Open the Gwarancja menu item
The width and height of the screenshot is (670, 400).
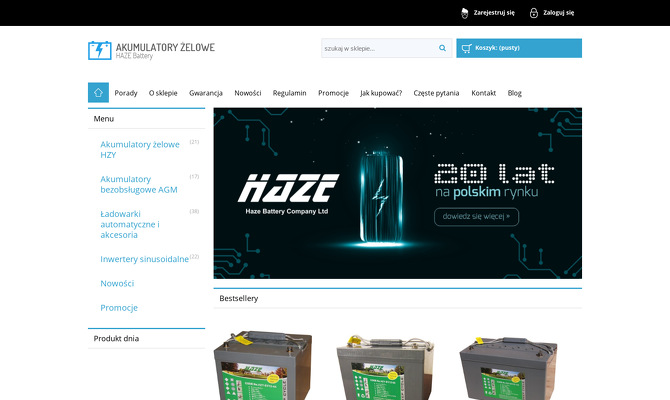(206, 93)
